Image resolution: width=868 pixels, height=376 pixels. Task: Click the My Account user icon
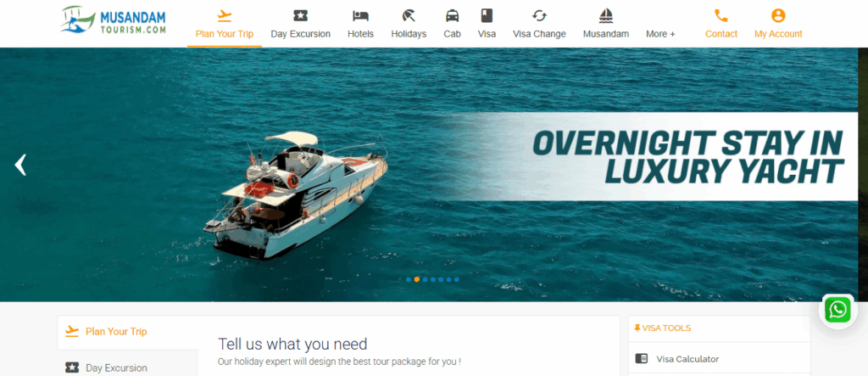pyautogui.click(x=778, y=15)
